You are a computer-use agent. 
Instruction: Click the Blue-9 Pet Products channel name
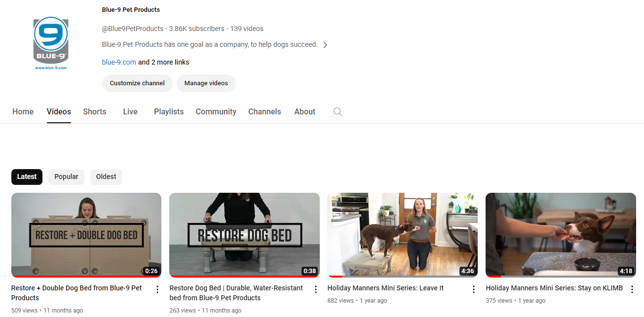pos(131,10)
